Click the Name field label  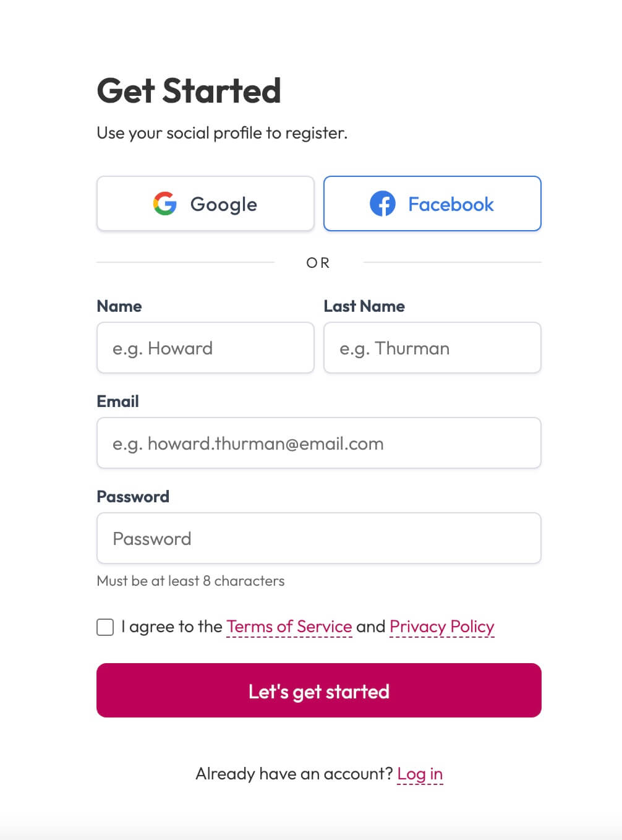click(119, 306)
